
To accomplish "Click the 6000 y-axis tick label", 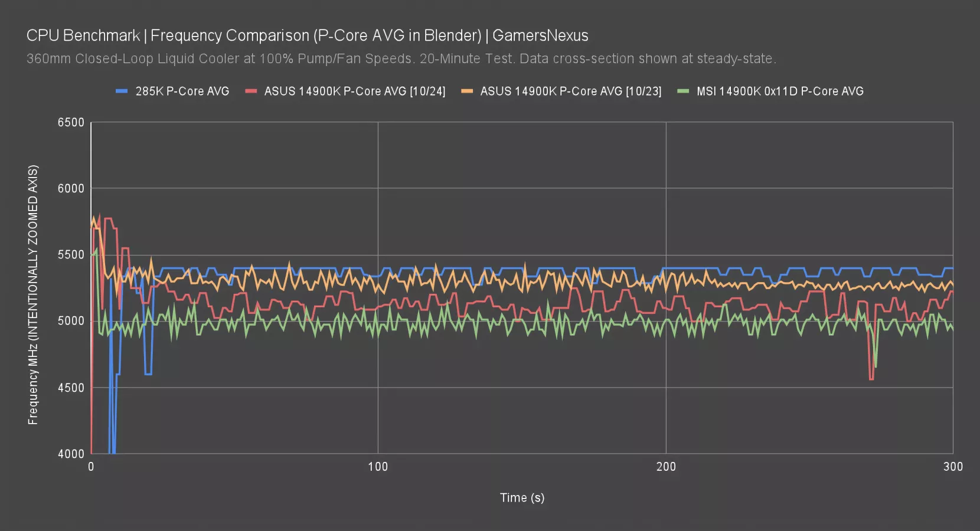I will click(x=71, y=189).
